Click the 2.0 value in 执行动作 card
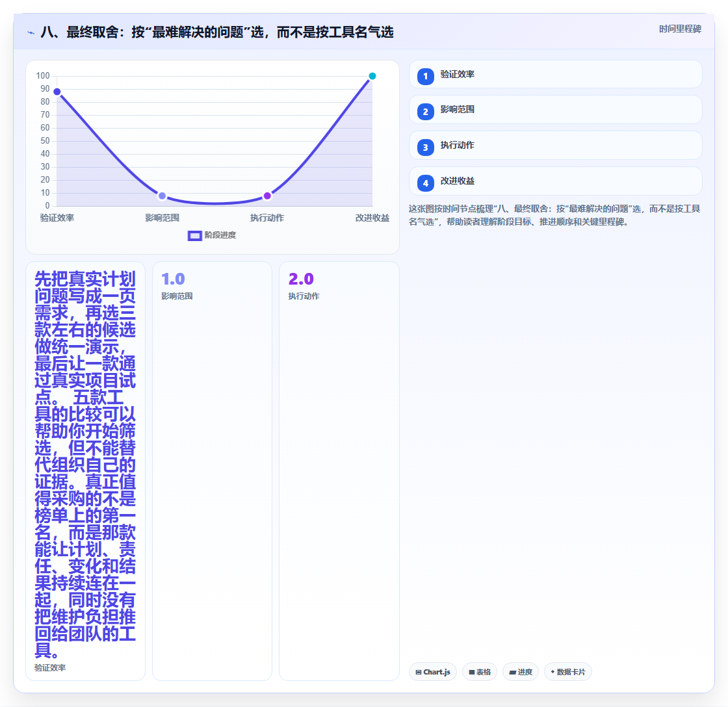Image resolution: width=728 pixels, height=707 pixels. [x=301, y=279]
